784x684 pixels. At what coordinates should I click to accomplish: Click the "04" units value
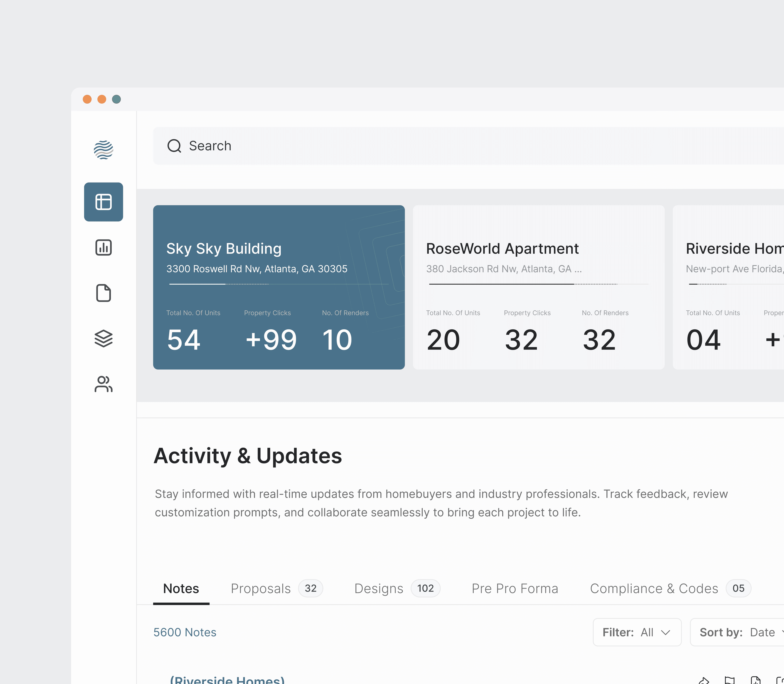click(704, 340)
